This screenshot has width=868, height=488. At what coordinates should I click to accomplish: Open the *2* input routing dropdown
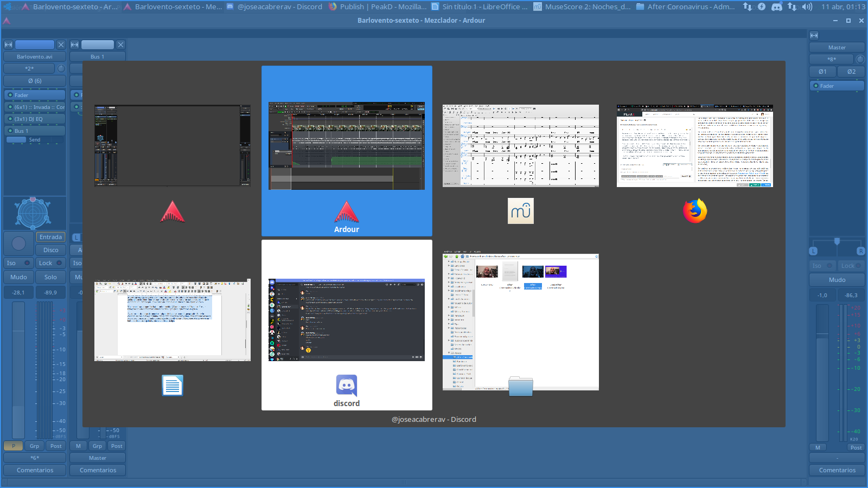click(x=29, y=68)
